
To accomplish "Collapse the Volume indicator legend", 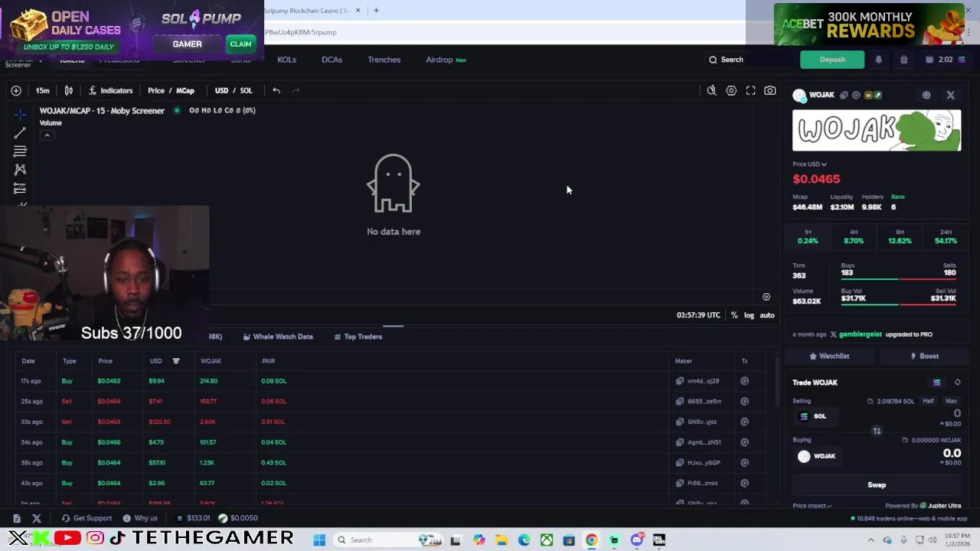I will (x=47, y=135).
